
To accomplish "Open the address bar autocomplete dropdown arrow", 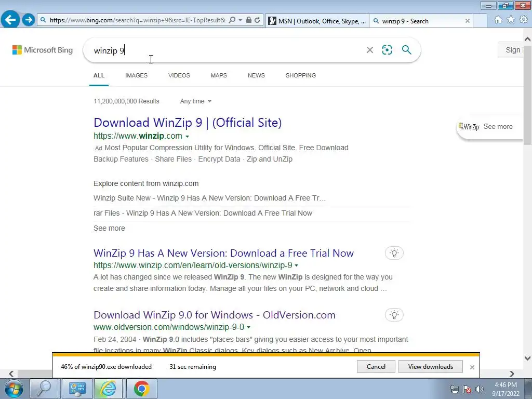I will tap(240, 20).
